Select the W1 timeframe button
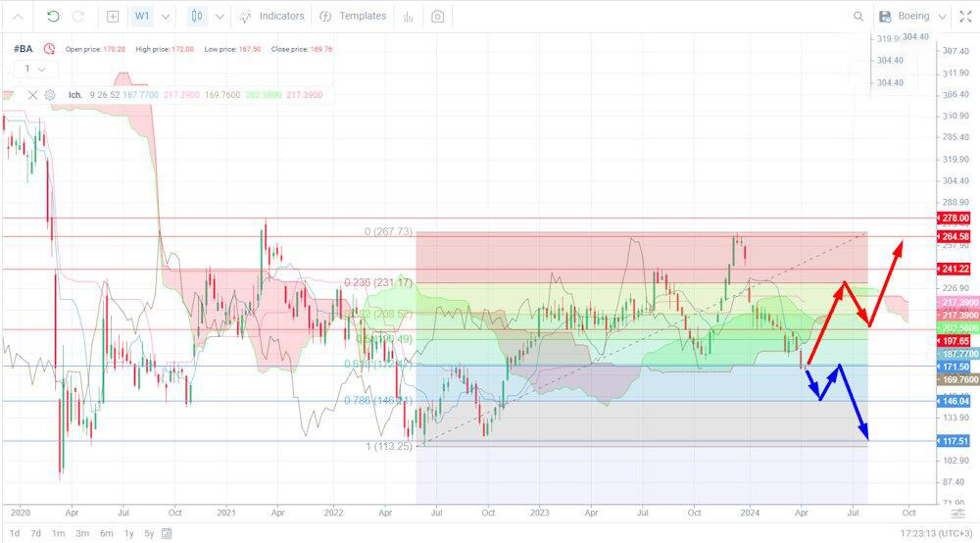 [142, 17]
